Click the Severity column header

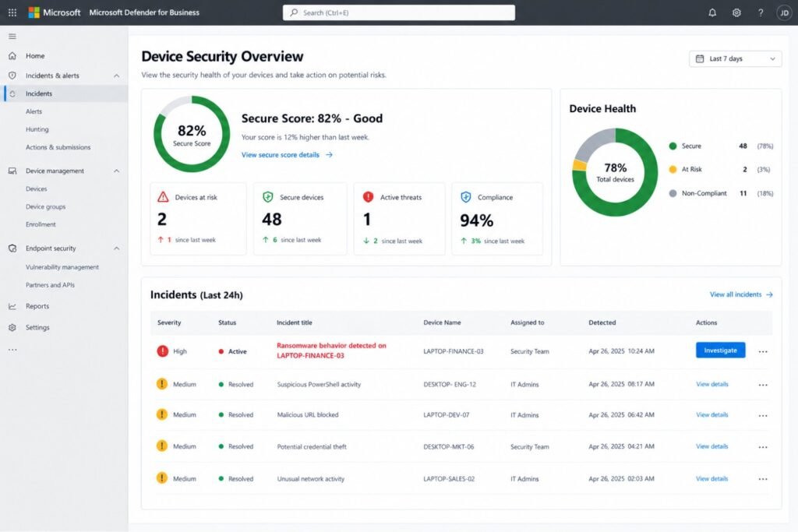(169, 322)
